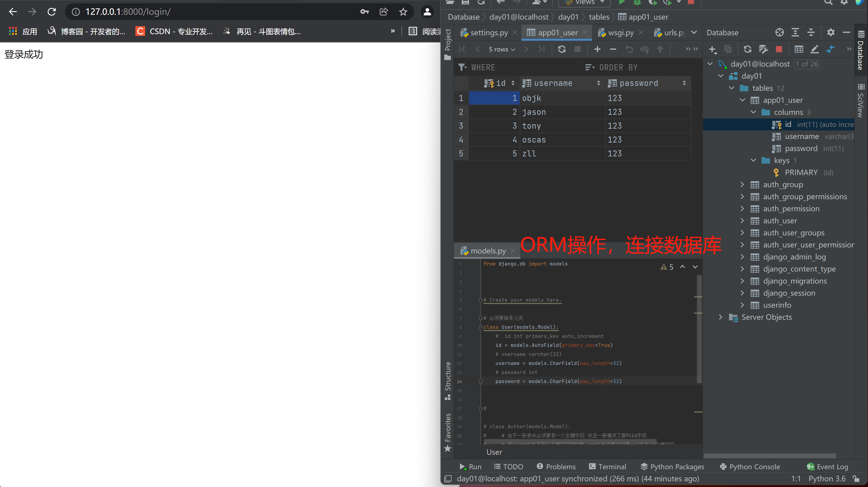This screenshot has width=868, height=487.
Task: Edit the source with the pencil icon
Action: click(x=814, y=49)
